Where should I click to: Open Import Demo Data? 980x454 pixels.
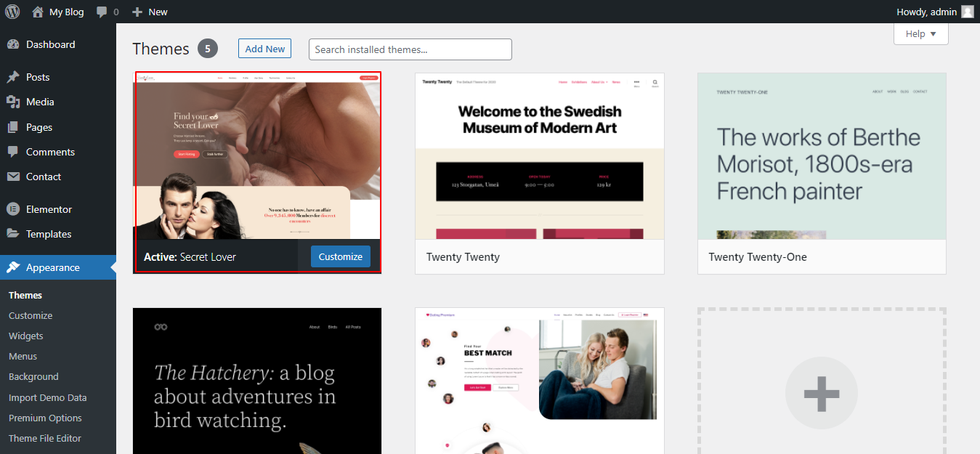[x=48, y=397]
